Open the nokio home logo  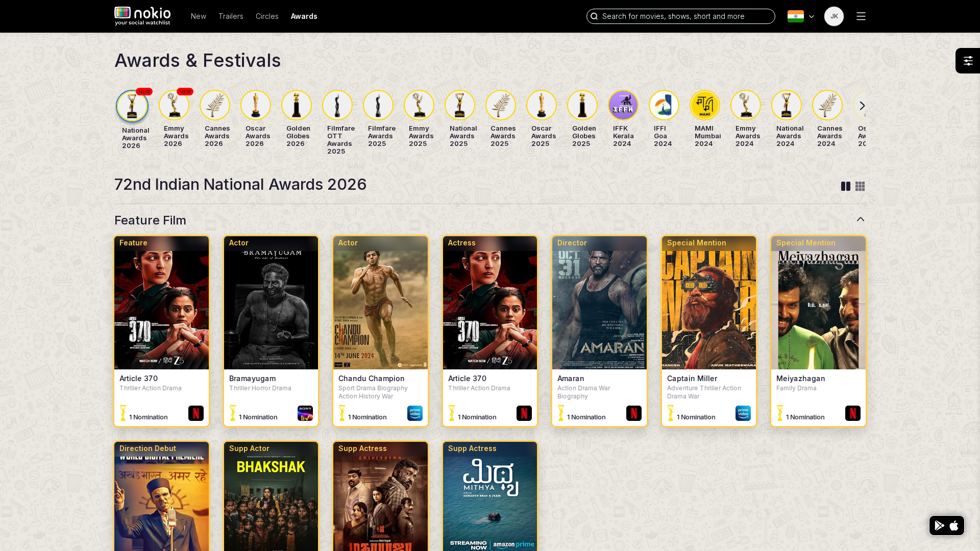pyautogui.click(x=142, y=16)
